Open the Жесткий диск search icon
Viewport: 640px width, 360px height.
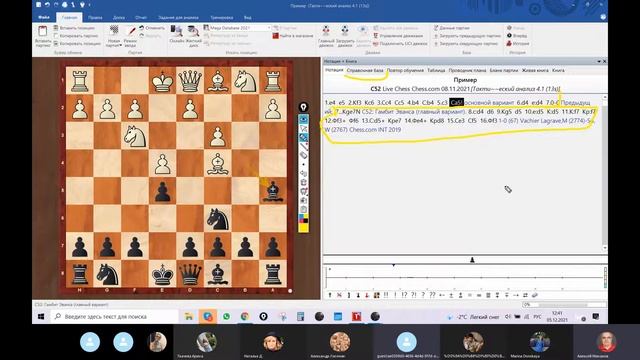[x=193, y=31]
